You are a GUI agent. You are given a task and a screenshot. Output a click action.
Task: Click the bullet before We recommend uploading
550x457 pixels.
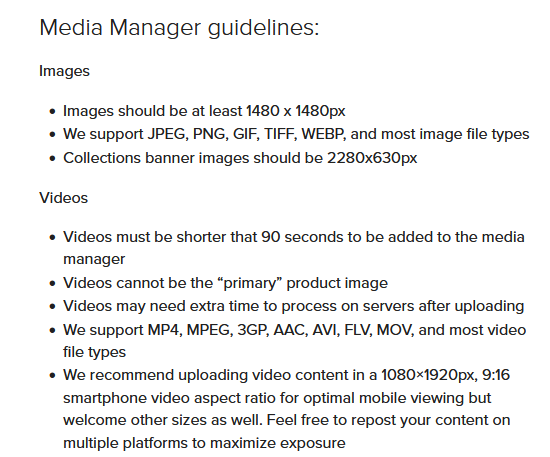tap(53, 376)
